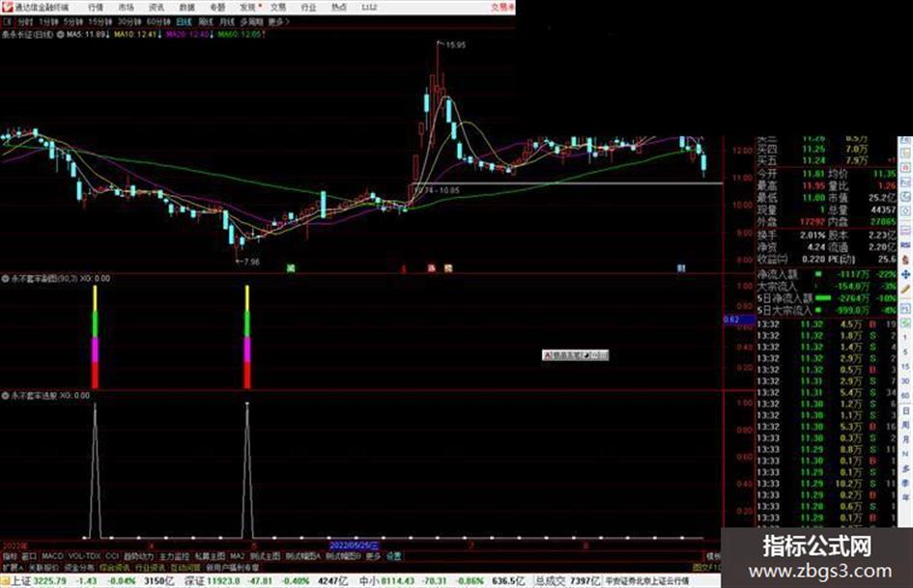Select the 7.96 lowest price label
This screenshot has width=913, height=588.
[250, 262]
